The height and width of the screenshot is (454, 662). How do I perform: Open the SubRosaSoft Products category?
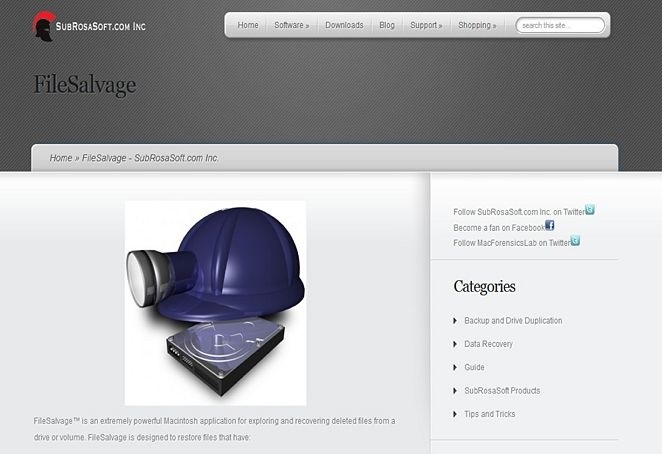pyautogui.click(x=502, y=391)
